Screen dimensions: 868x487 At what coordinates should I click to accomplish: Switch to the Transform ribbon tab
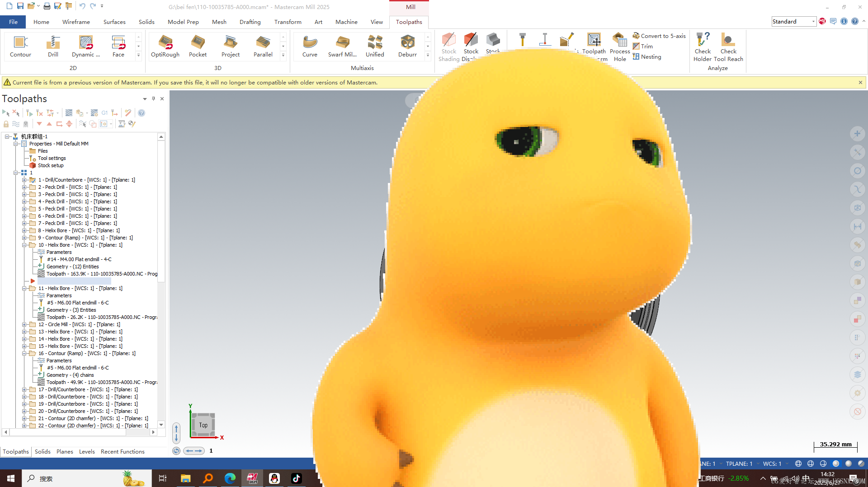click(288, 22)
